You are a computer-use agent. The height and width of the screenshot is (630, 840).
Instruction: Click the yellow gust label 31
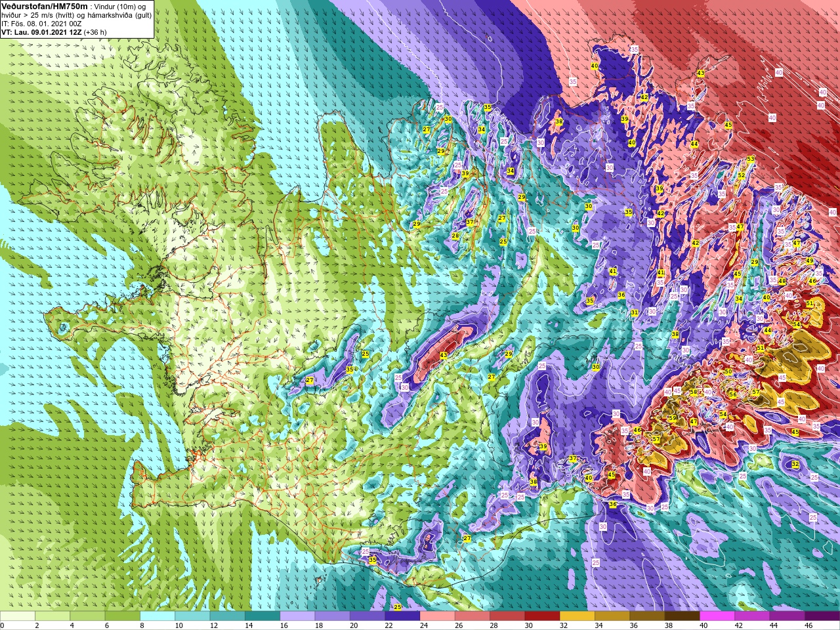tap(634, 312)
